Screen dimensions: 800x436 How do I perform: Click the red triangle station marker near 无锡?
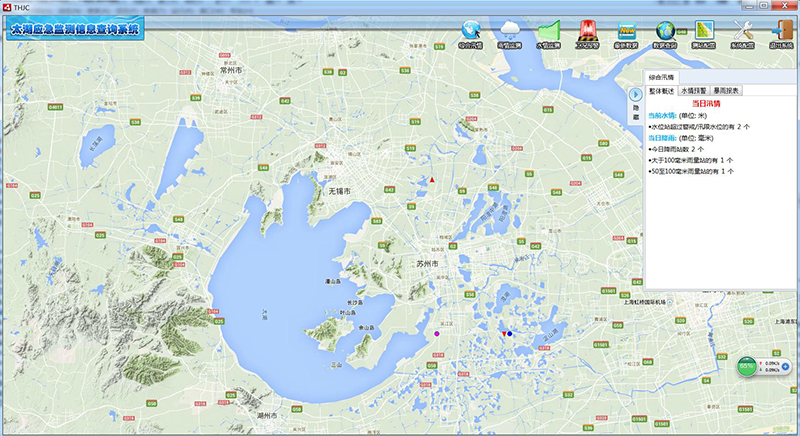(x=432, y=180)
